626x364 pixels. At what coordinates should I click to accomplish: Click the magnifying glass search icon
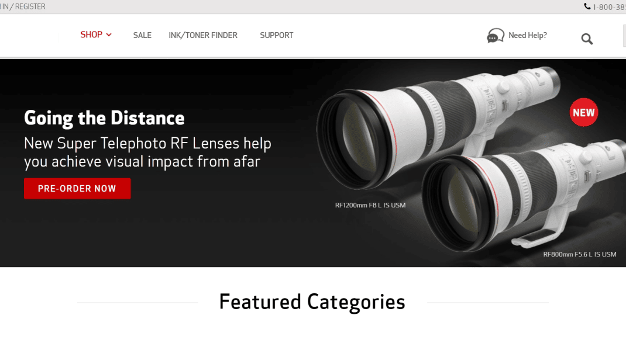[x=587, y=39]
